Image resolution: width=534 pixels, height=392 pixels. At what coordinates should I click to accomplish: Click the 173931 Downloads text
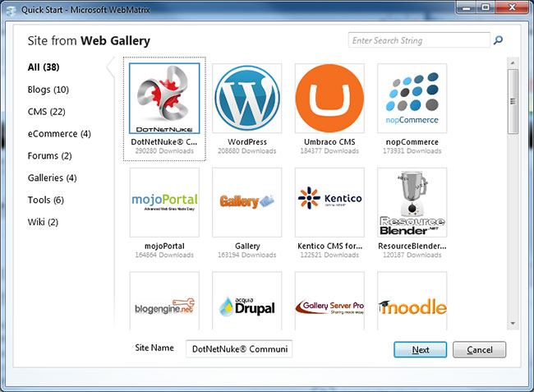(x=412, y=151)
